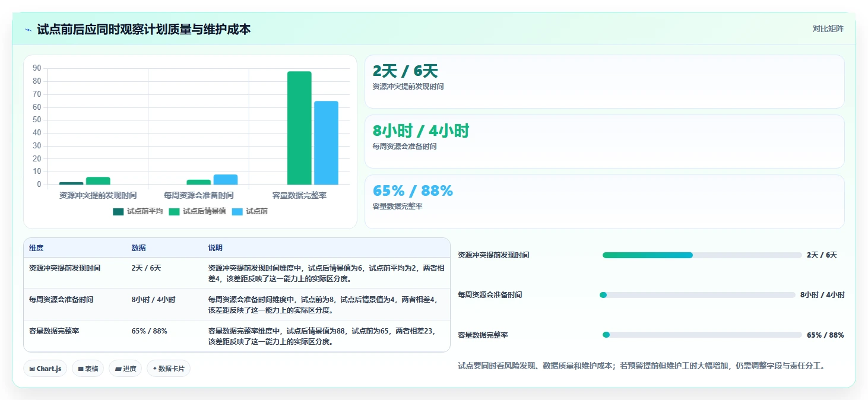Click the blue 容量数据完整率 chart bar
This screenshot has width=868, height=400.
(x=326, y=143)
